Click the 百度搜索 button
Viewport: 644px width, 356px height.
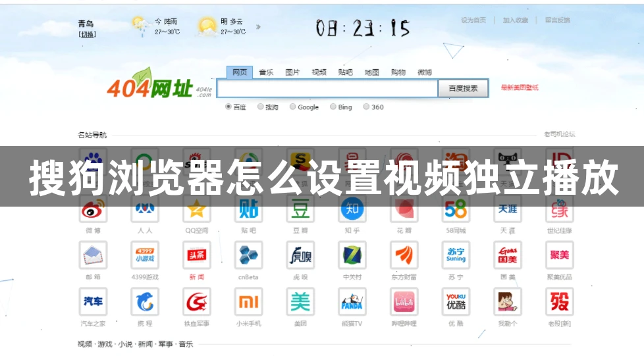464,88
